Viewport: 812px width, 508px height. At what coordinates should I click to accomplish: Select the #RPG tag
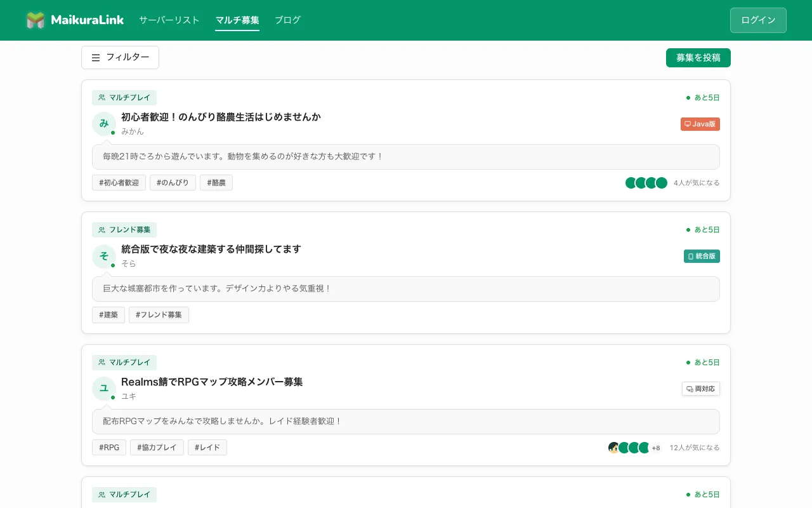(109, 448)
